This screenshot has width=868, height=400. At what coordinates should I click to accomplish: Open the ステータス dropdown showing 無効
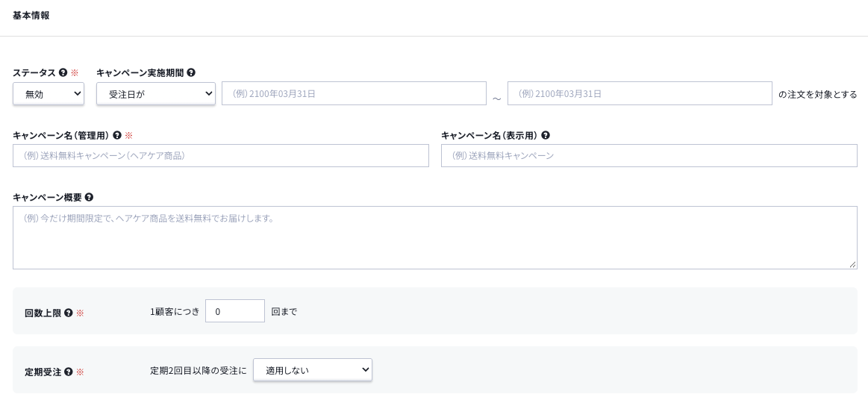49,93
